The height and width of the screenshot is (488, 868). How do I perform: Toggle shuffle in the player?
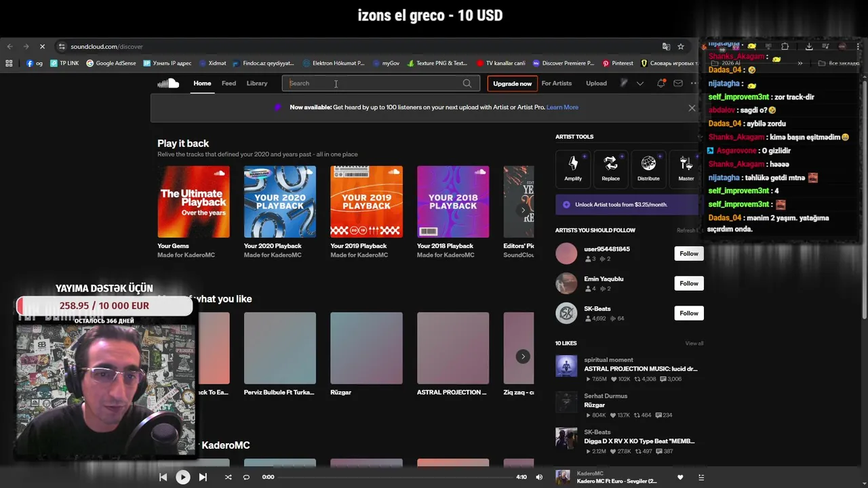[228, 477]
